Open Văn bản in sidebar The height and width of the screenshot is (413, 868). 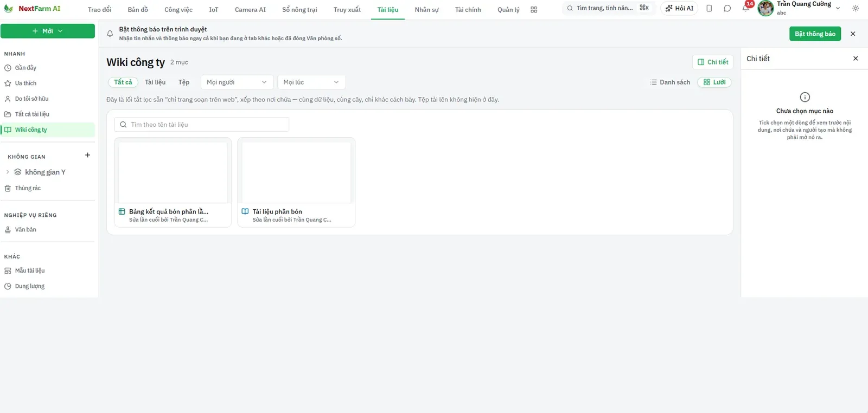point(48,230)
